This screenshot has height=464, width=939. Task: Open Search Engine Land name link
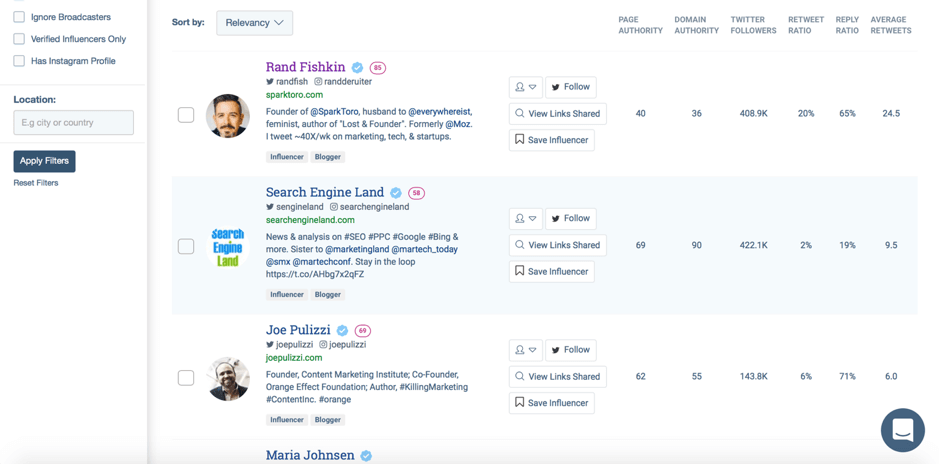[x=325, y=193]
